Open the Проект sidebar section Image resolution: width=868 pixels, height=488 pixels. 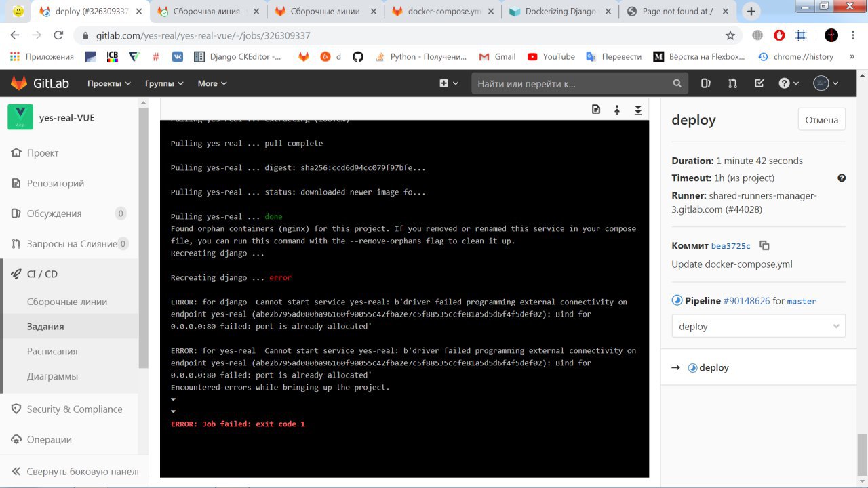43,153
